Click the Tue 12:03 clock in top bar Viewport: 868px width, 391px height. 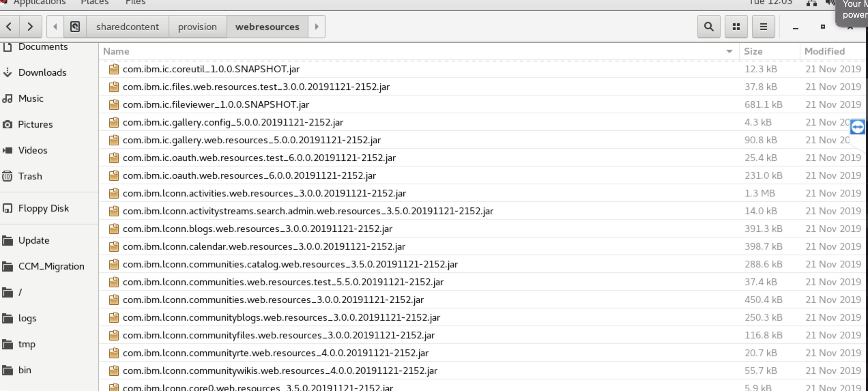point(771,2)
